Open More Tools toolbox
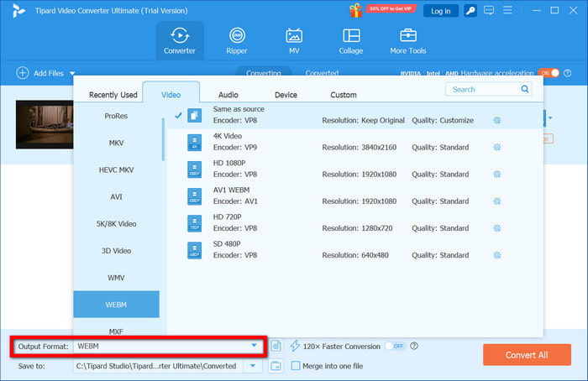This screenshot has width=588, height=381. 408,41
